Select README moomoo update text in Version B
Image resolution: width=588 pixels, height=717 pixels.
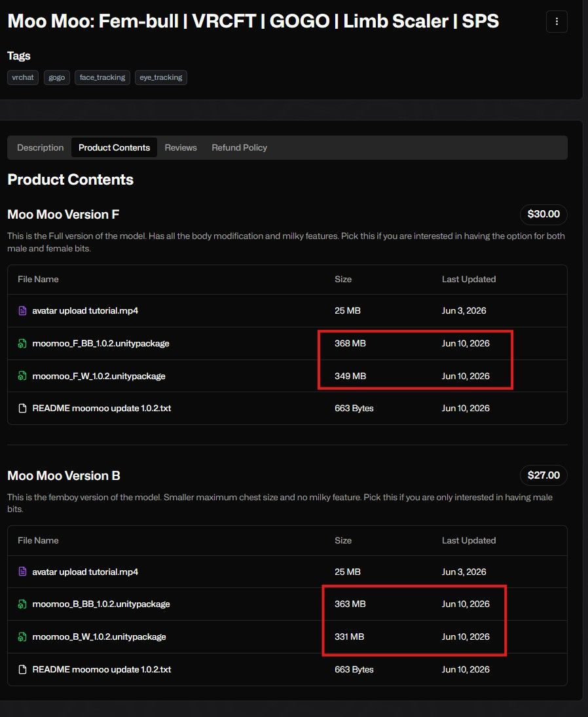point(101,669)
